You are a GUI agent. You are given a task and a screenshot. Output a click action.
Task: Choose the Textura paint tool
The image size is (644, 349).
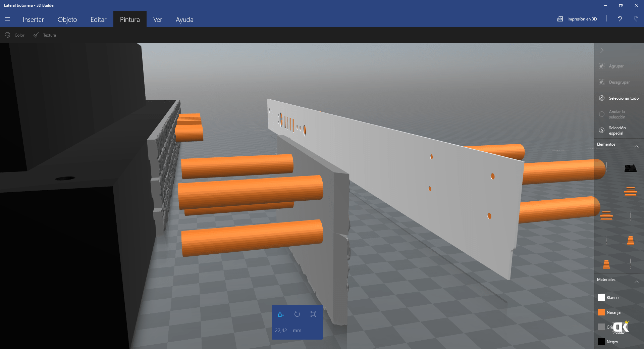click(x=45, y=35)
